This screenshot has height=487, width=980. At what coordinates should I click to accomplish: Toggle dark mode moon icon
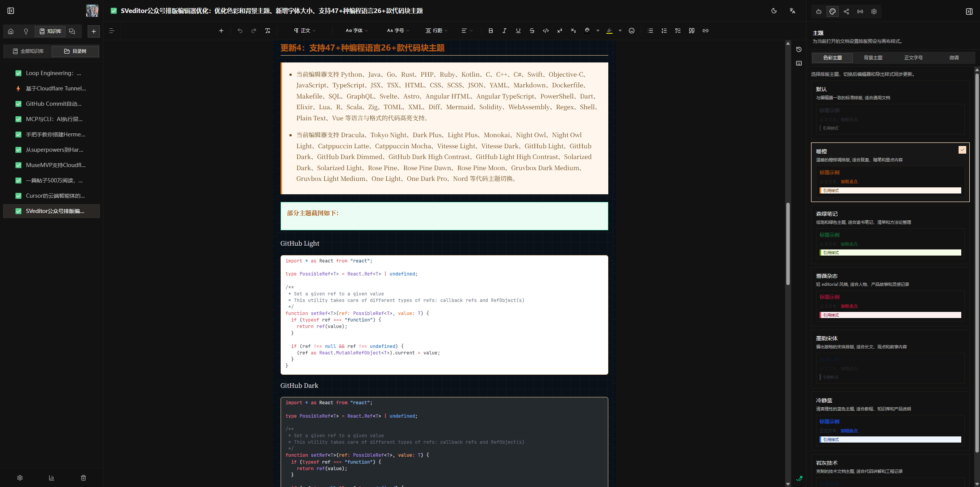(774, 11)
